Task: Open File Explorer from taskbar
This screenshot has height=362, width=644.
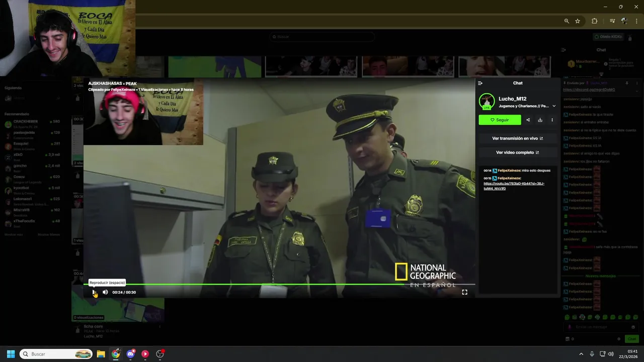Action: click(x=101, y=354)
